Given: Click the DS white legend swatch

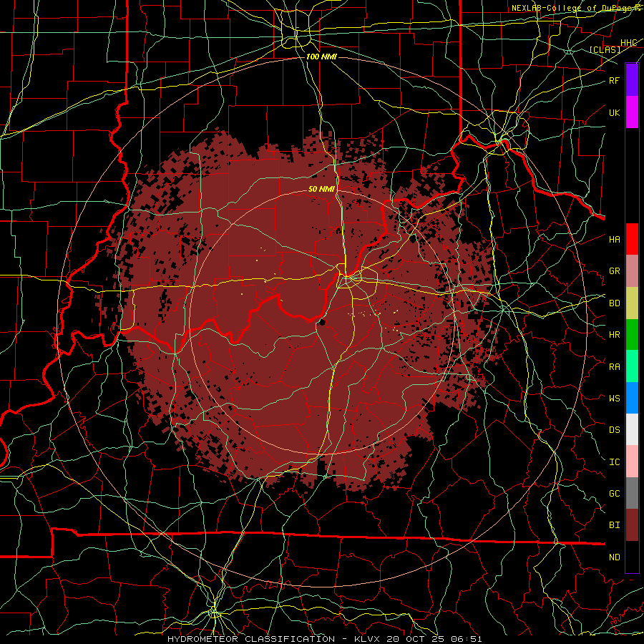Looking at the screenshot, I should coord(632,429).
